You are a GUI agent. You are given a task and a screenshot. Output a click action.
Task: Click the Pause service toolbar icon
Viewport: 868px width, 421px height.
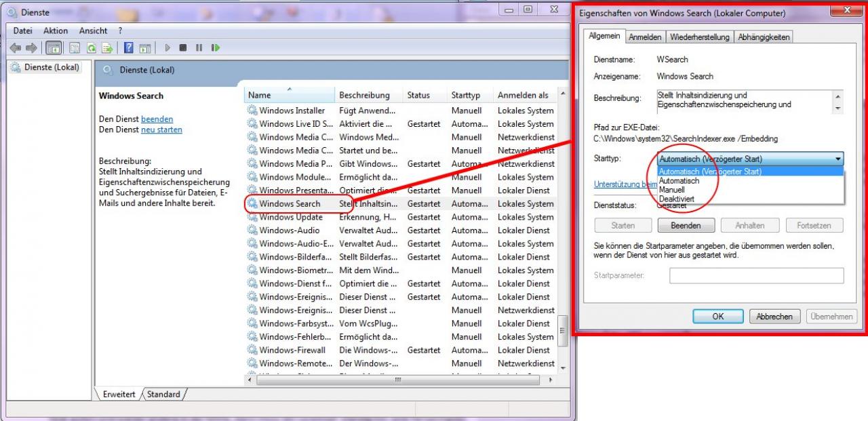(x=199, y=47)
